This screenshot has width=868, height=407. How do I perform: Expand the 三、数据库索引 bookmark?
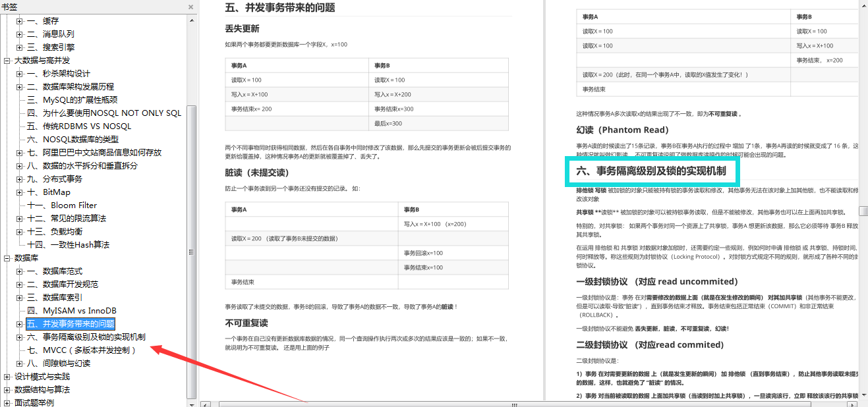pyautogui.click(x=20, y=298)
